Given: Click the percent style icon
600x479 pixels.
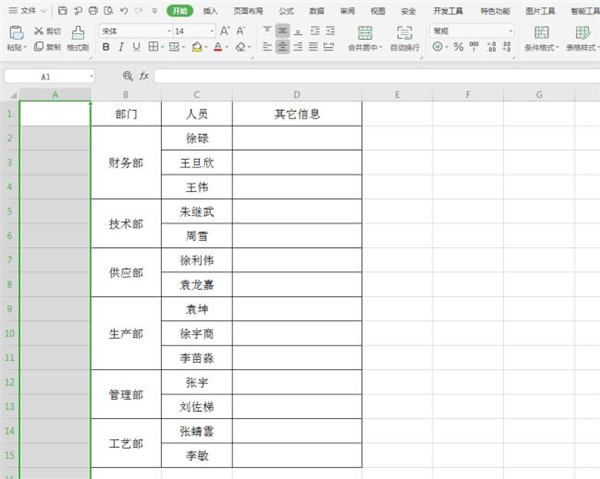Looking at the screenshot, I should (x=458, y=47).
